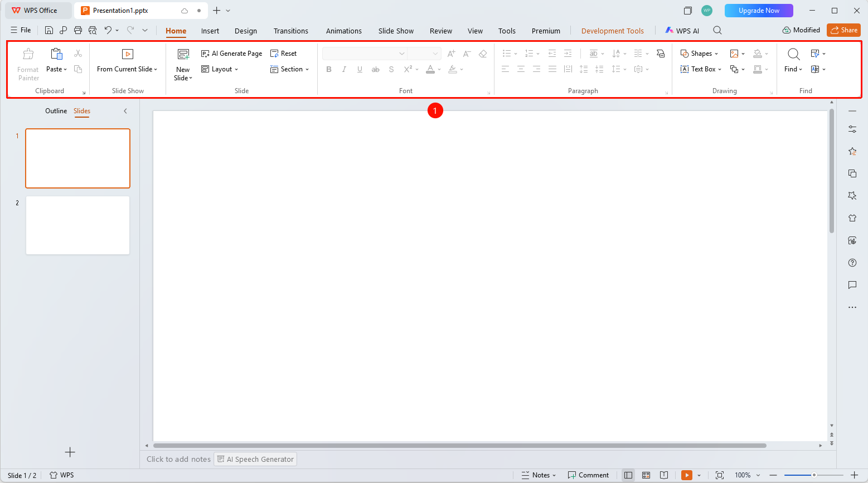Click the increase indent icon

tap(568, 54)
